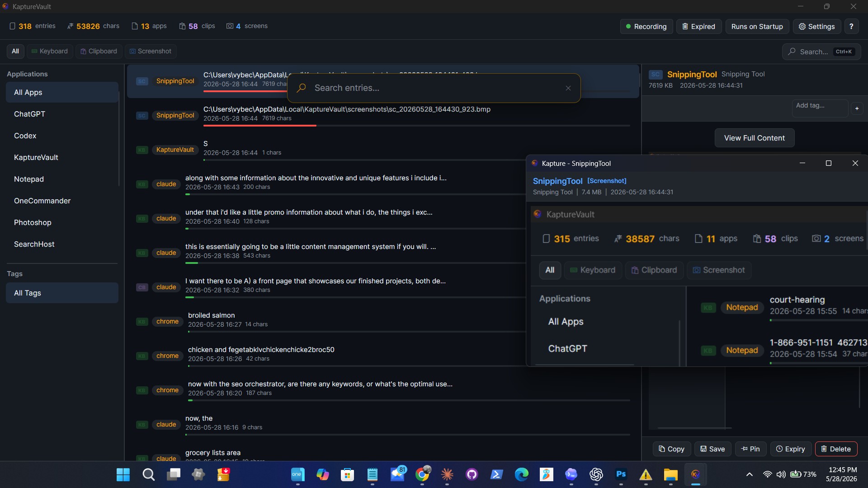Click the camera icon beside 4 screens

230,26
